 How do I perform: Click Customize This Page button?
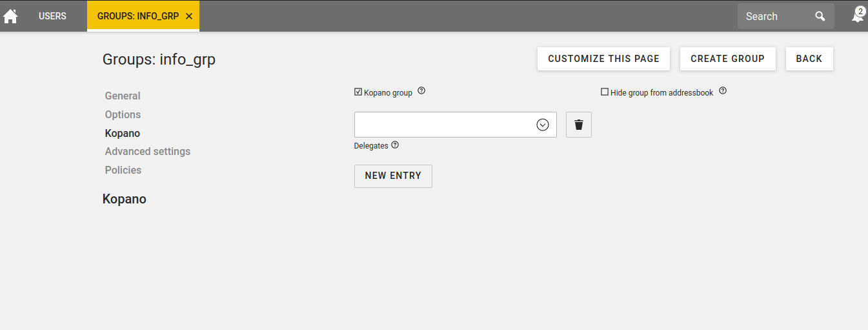point(604,59)
